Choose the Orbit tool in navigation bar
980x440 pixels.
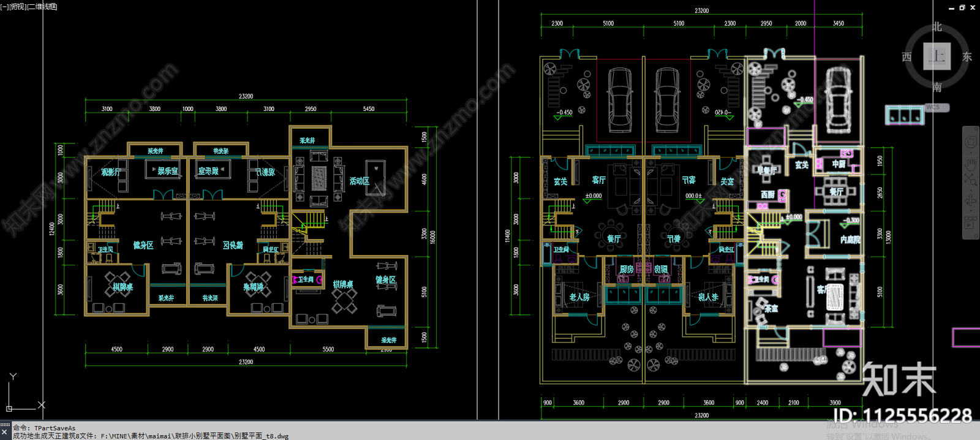[970, 202]
